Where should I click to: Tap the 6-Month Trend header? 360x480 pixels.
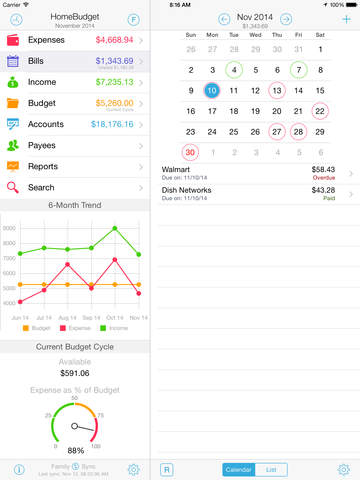[x=75, y=205]
